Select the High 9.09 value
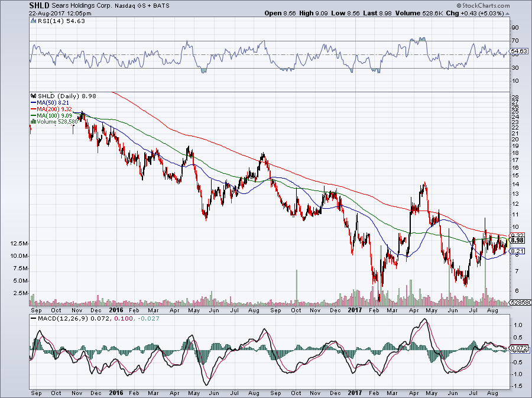 (313, 13)
